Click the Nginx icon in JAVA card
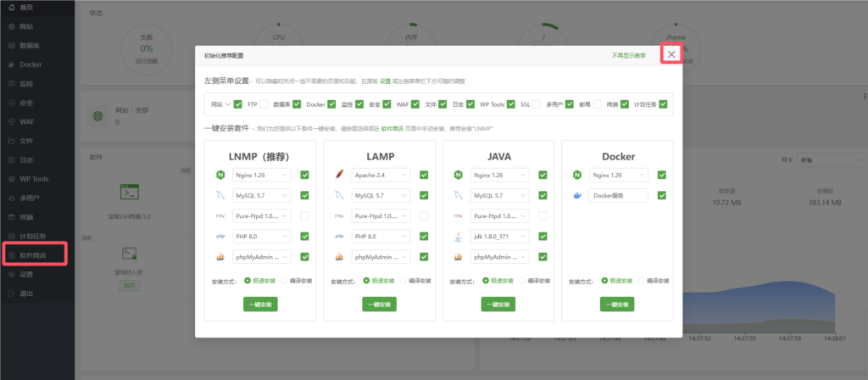Screen dimensions: 868x380 pos(459,175)
